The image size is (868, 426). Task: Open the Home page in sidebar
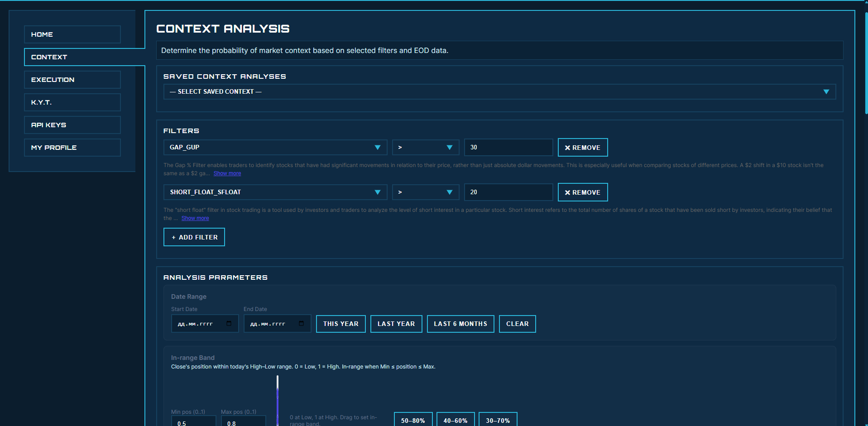coord(72,34)
